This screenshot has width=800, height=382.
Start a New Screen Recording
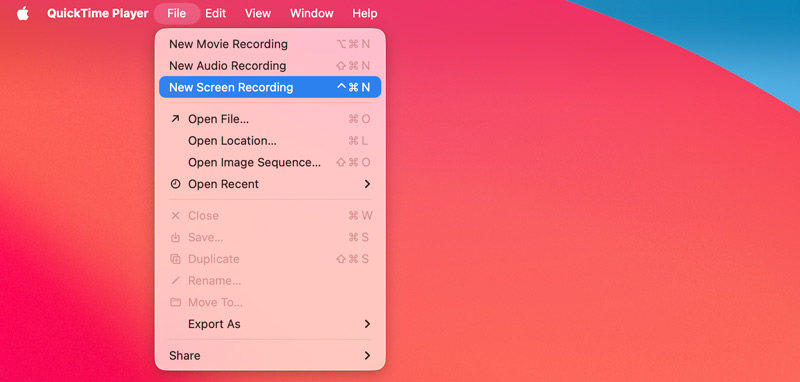pos(270,87)
